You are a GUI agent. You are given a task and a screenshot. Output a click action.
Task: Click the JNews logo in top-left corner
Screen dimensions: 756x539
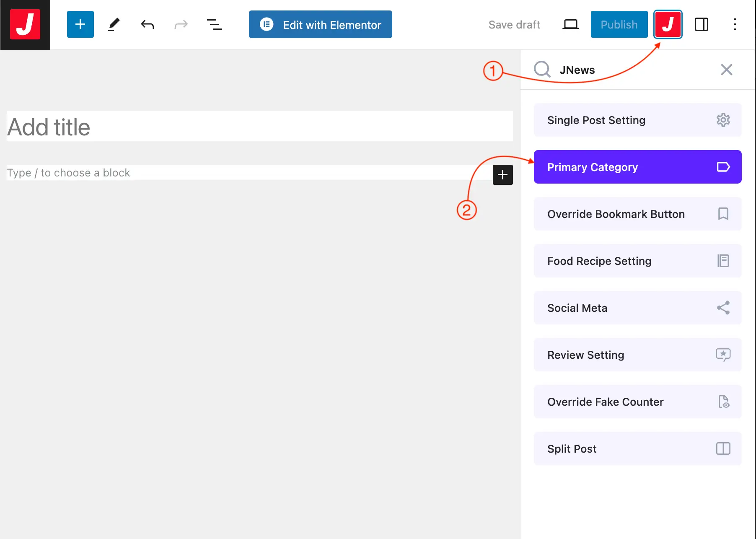tap(25, 25)
